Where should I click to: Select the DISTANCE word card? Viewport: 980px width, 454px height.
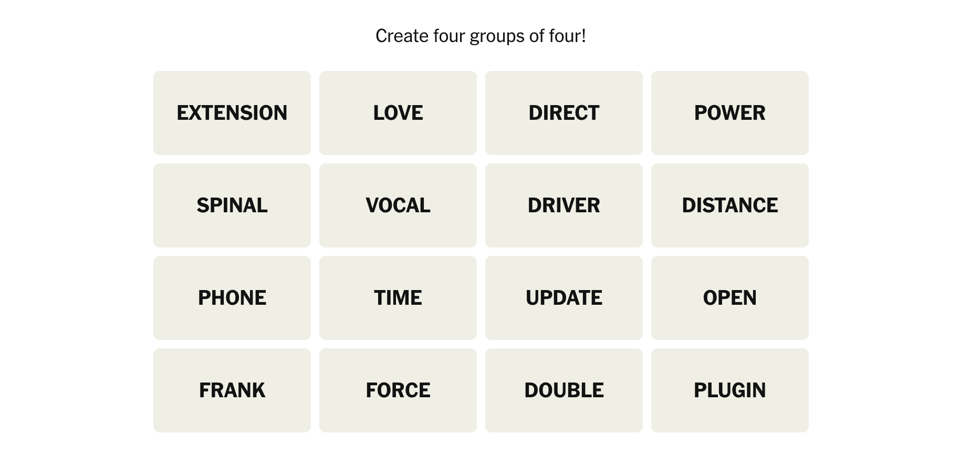(x=730, y=205)
